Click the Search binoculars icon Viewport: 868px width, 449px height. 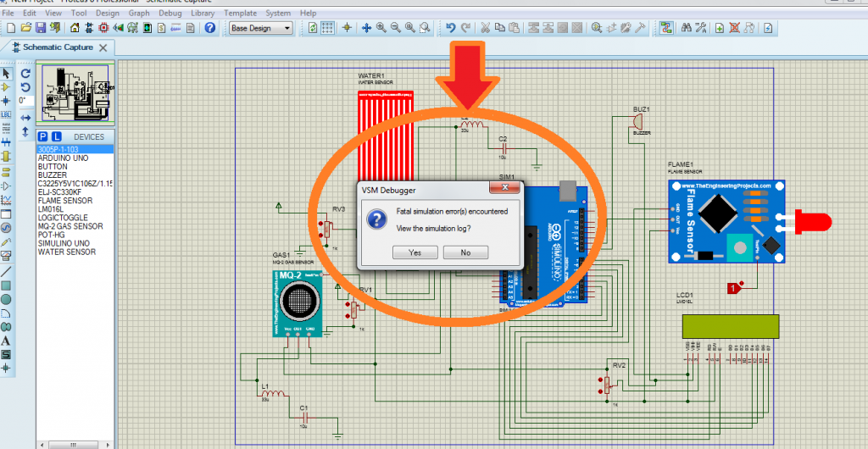(x=687, y=28)
